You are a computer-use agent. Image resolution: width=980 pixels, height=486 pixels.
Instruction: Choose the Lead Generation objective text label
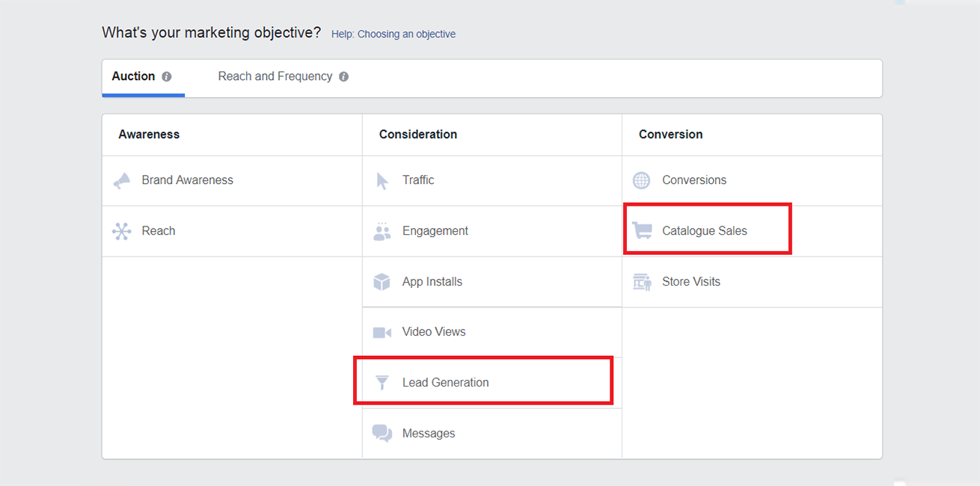coord(445,383)
